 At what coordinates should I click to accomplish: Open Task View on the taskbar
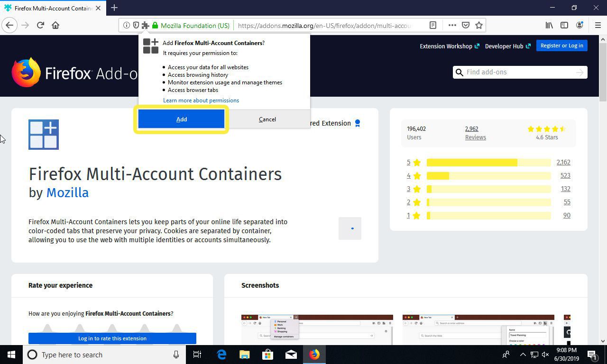197,355
